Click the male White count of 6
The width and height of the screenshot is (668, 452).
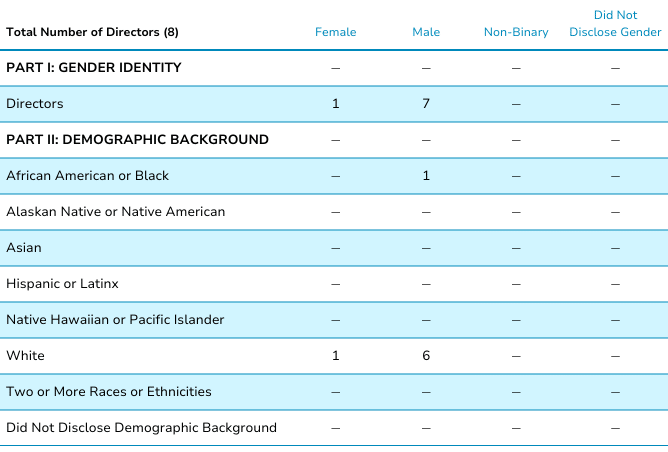(x=426, y=356)
